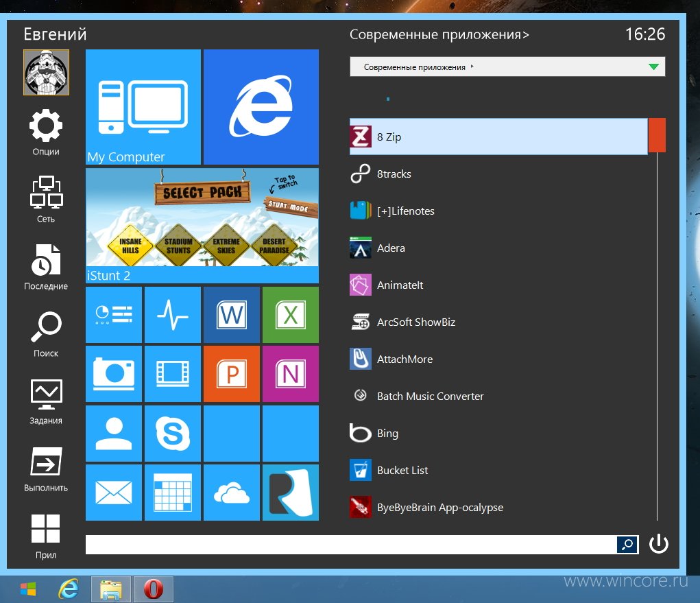This screenshot has width=700, height=603.
Task: Click in the bottom search field
Action: click(351, 545)
